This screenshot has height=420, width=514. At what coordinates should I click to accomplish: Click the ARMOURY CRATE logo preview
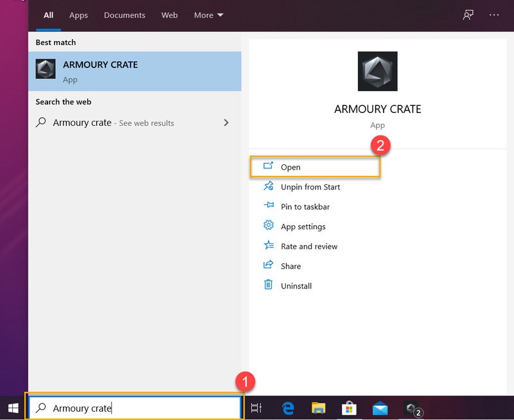[x=377, y=71]
